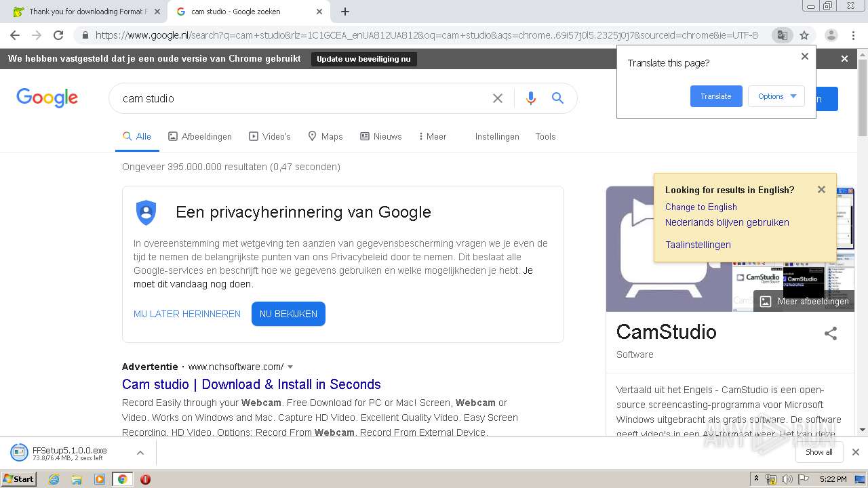Click the address bar URL
Viewport: 868px width, 488px height.
pos(427,35)
